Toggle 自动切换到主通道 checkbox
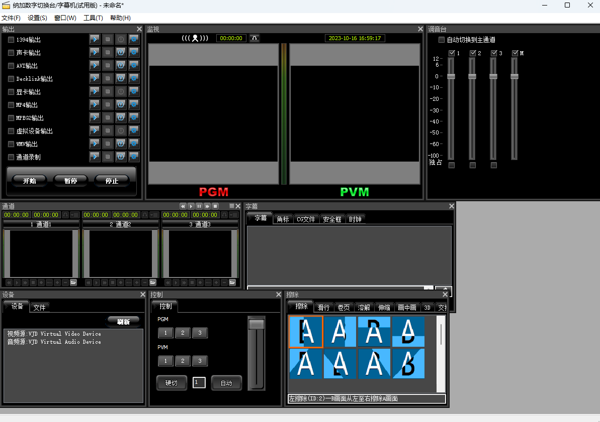600x422 pixels. pos(442,40)
